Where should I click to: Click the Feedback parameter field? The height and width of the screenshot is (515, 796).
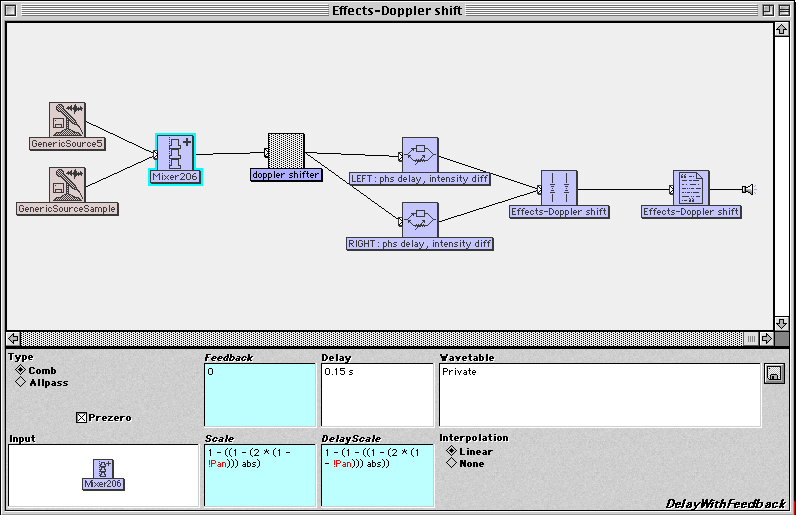click(260, 395)
